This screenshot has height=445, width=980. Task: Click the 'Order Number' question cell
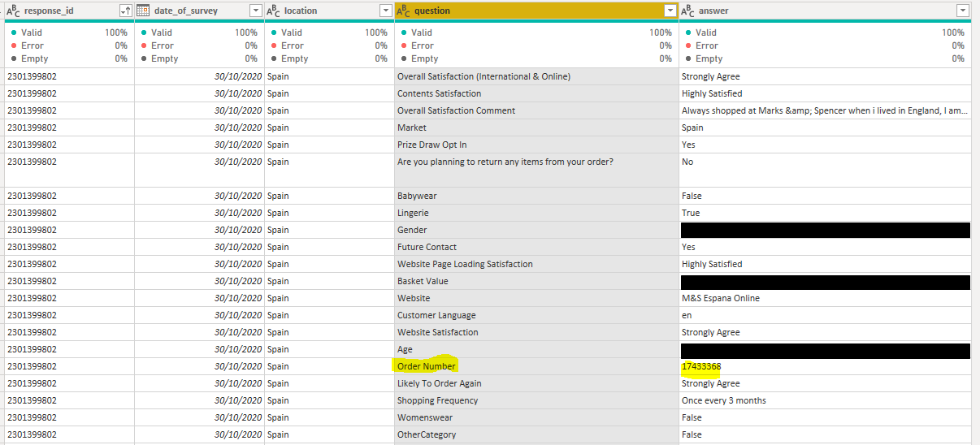pos(536,366)
